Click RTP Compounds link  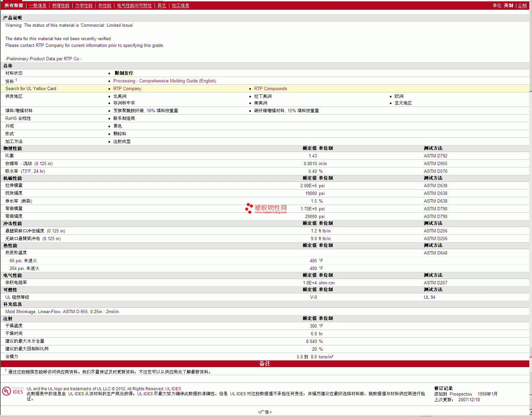click(270, 89)
